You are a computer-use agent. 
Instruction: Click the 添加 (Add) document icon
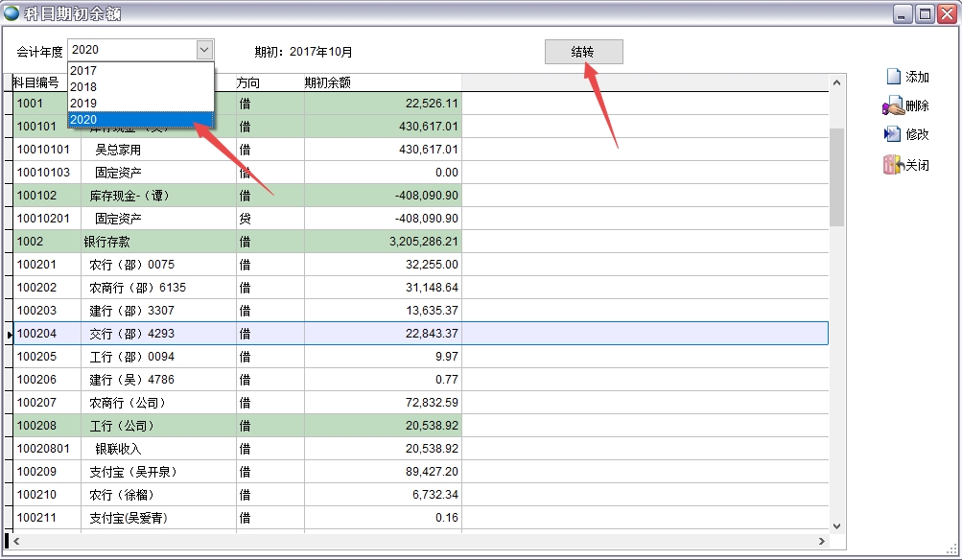(x=893, y=77)
